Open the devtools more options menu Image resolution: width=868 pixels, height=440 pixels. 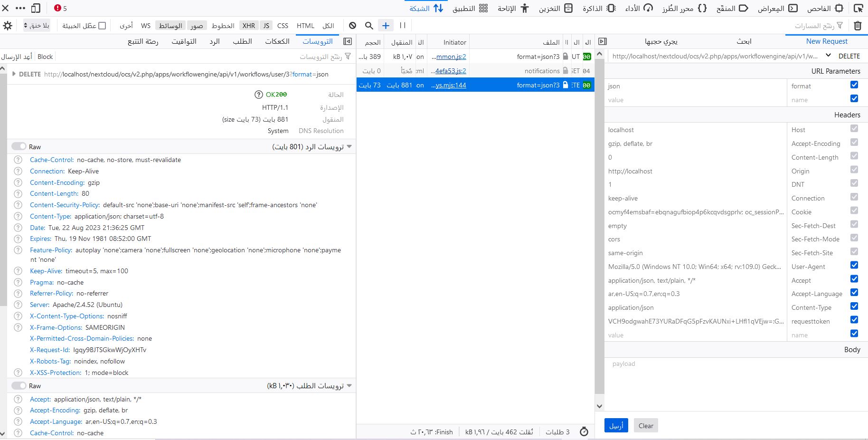(20, 8)
